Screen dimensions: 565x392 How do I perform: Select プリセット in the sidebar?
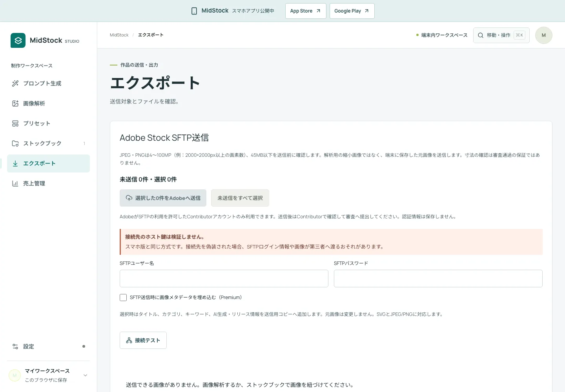pos(48,123)
